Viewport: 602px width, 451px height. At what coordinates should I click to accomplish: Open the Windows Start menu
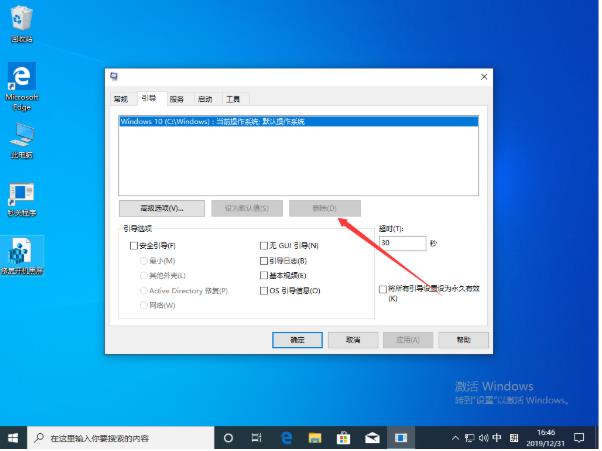coord(13,438)
